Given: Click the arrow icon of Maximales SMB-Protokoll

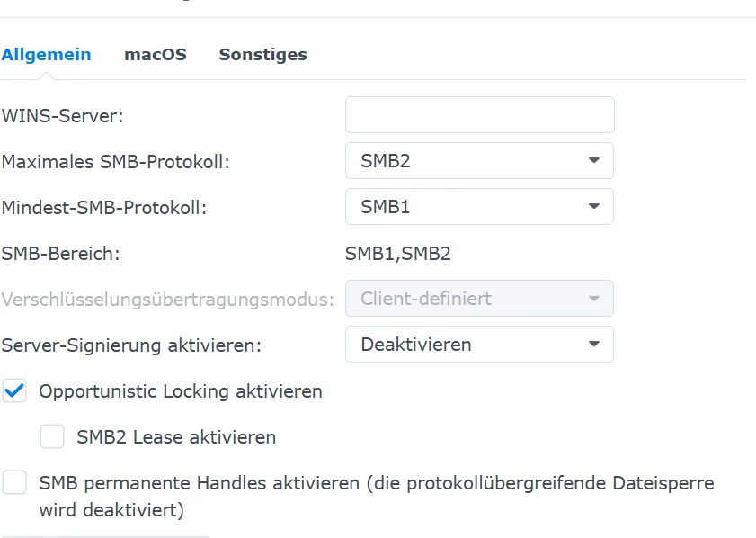Looking at the screenshot, I should [x=594, y=160].
